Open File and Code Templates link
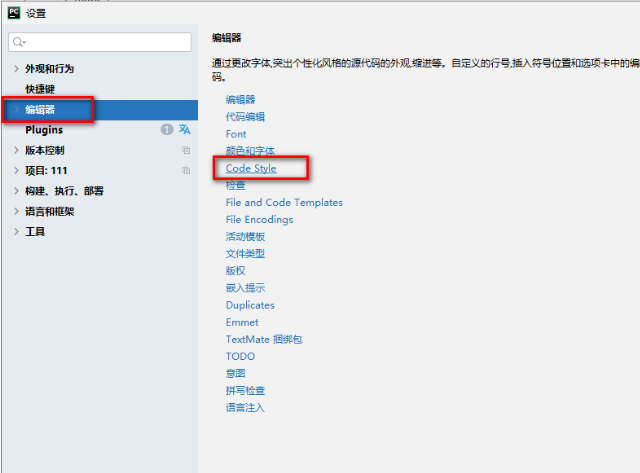The image size is (640, 473). pos(284,202)
